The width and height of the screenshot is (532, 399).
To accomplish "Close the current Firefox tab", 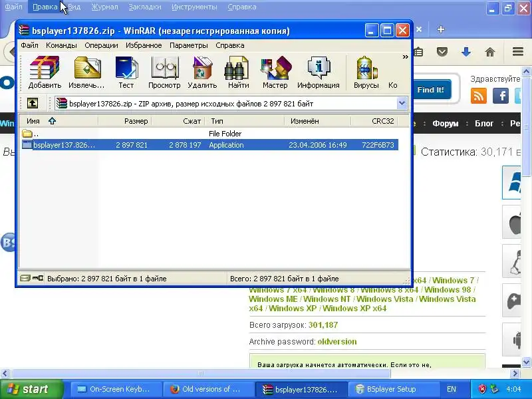I will point(419,29).
